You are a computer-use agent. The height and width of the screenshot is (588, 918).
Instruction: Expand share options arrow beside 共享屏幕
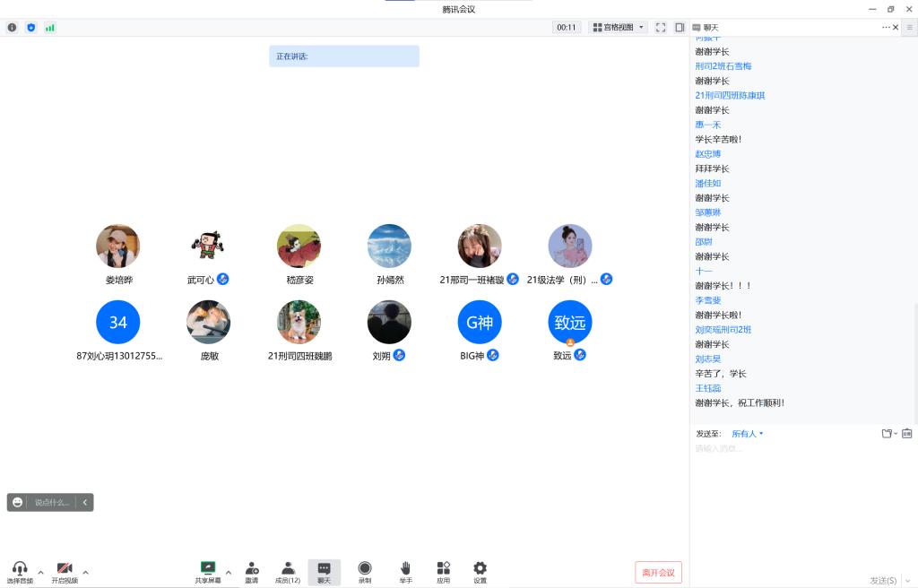coord(229,572)
